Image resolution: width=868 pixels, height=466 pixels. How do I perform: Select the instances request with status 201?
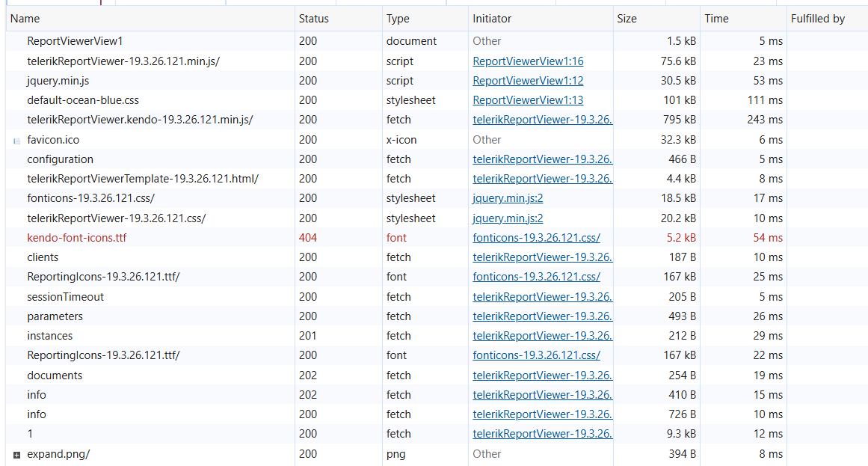(50, 336)
